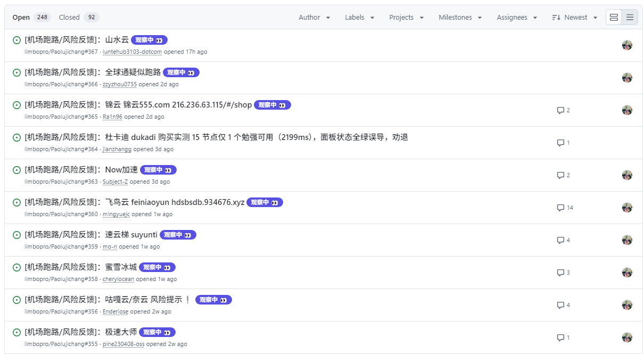Image resolution: width=644 pixels, height=354 pixels.
Task: Click 观察中 label on 飞鸟云 issue
Action: pyautogui.click(x=265, y=202)
